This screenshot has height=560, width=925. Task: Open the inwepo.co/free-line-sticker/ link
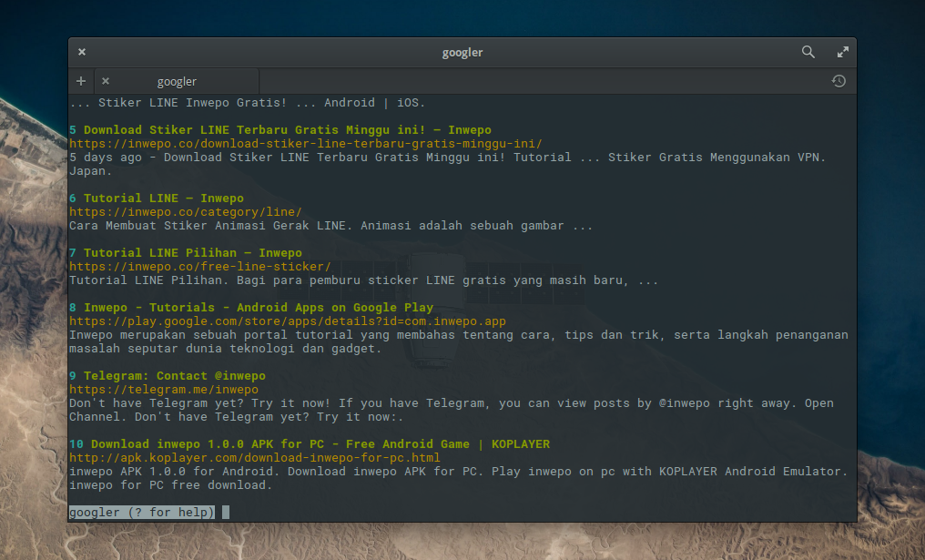point(200,267)
